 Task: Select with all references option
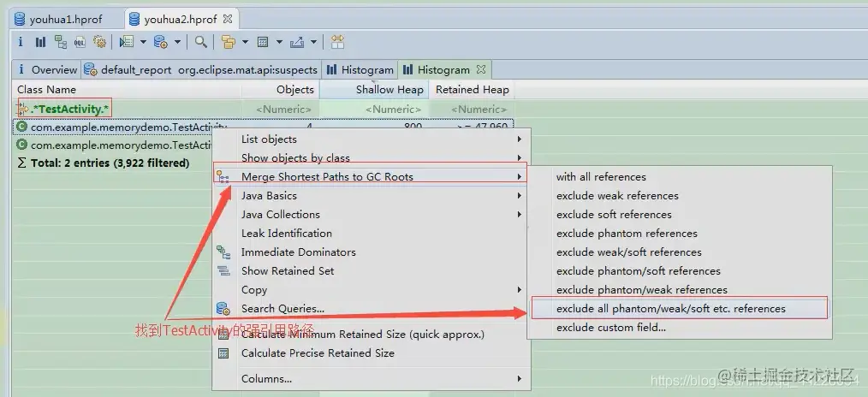pyautogui.click(x=680, y=177)
